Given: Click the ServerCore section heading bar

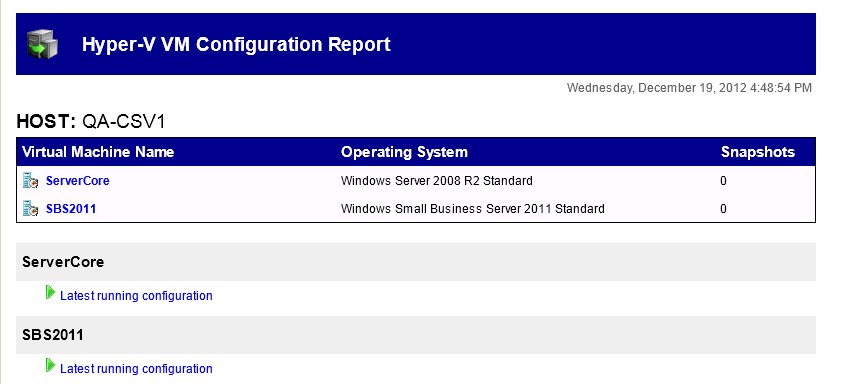Looking at the screenshot, I should (416, 262).
